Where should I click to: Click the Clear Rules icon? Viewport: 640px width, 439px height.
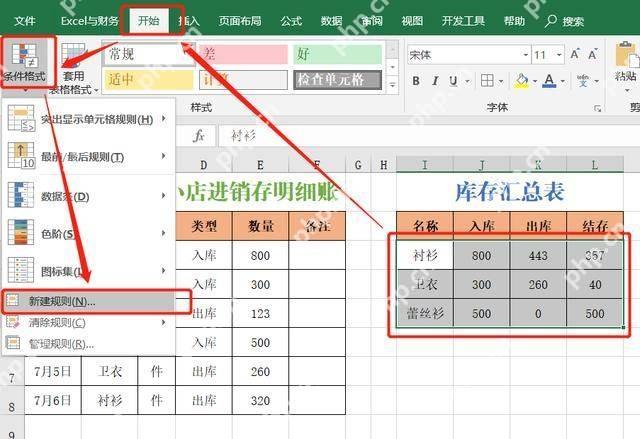point(13,322)
